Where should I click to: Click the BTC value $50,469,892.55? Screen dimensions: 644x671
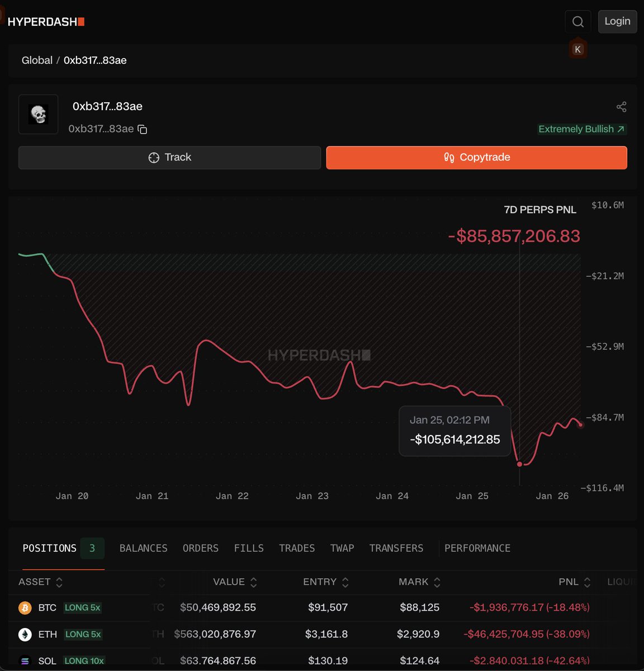(218, 607)
